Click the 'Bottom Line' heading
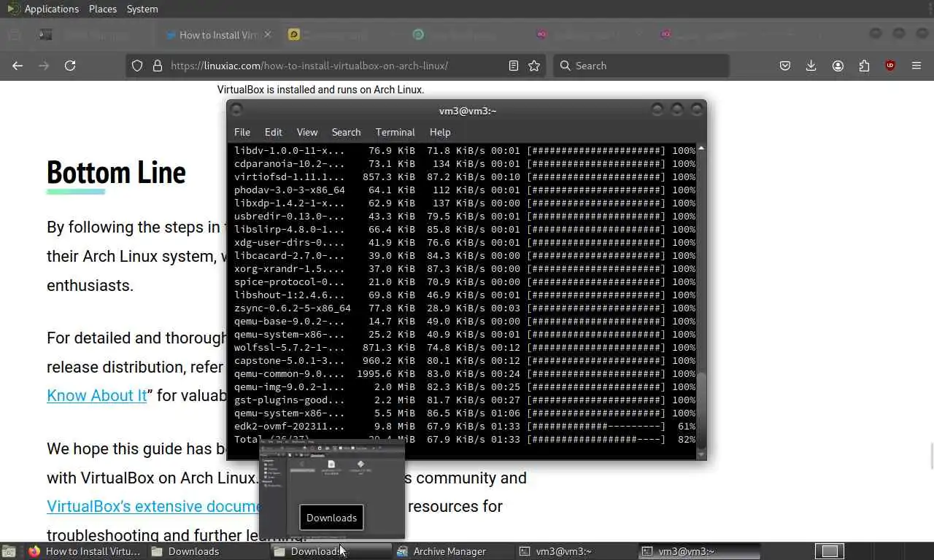934x560 pixels. (x=116, y=172)
